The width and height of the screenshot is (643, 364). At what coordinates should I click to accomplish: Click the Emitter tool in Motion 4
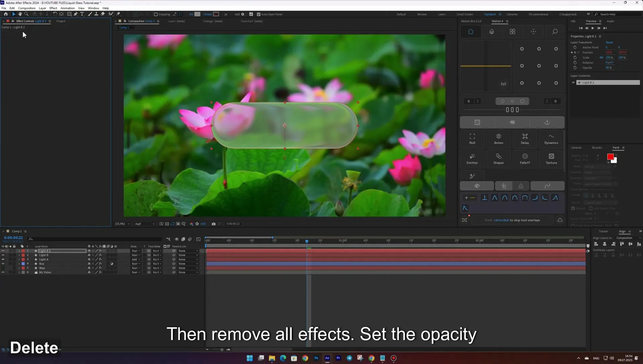point(472,159)
